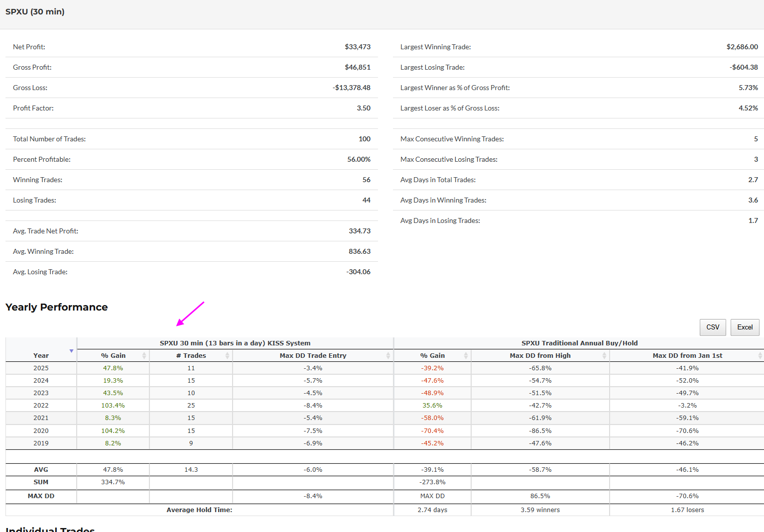Screen dimensions: 764x532
Task: Click the '2.74 days' hold time cell
Action: (432, 510)
